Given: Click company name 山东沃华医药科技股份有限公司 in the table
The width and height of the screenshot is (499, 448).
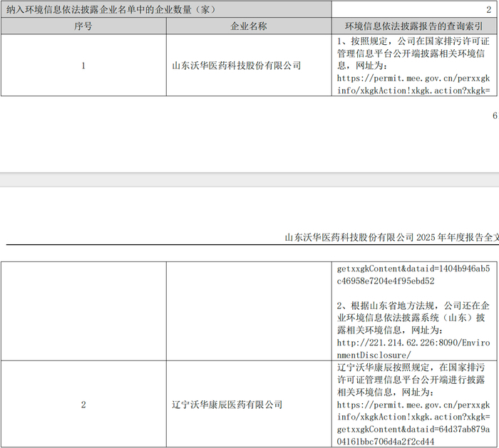Looking at the screenshot, I should click(237, 66).
